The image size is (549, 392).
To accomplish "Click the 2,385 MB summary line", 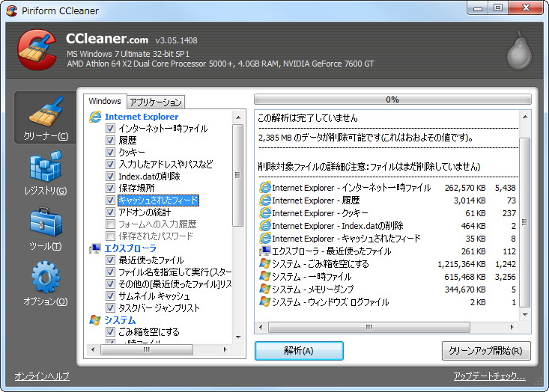I will pos(366,138).
